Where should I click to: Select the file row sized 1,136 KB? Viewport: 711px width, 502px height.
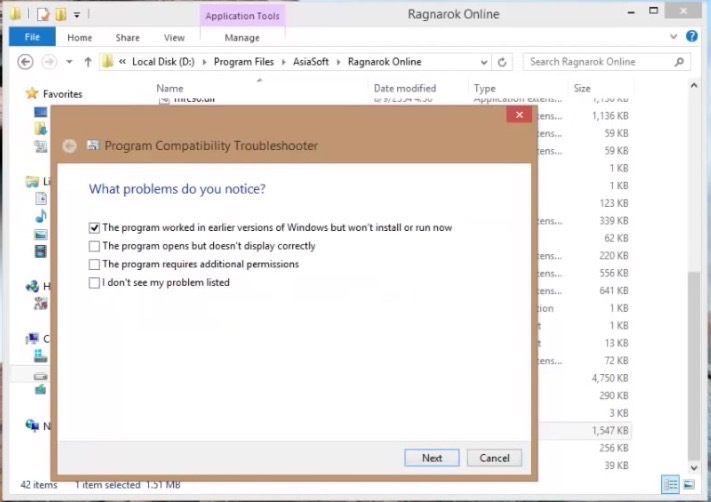[x=585, y=116]
